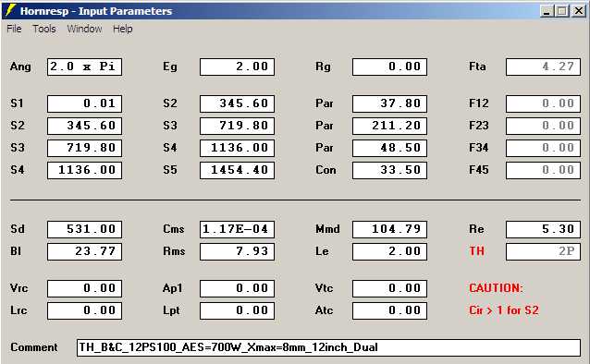Click the Par field showing 48.50
The width and height of the screenshot is (590, 364).
389,148
